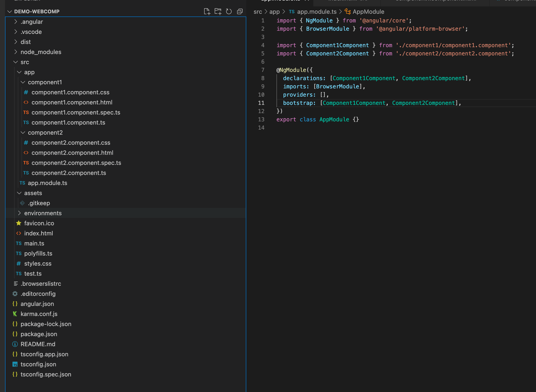Click the declarations property on line 8
The height and width of the screenshot is (392, 536).
coord(303,78)
